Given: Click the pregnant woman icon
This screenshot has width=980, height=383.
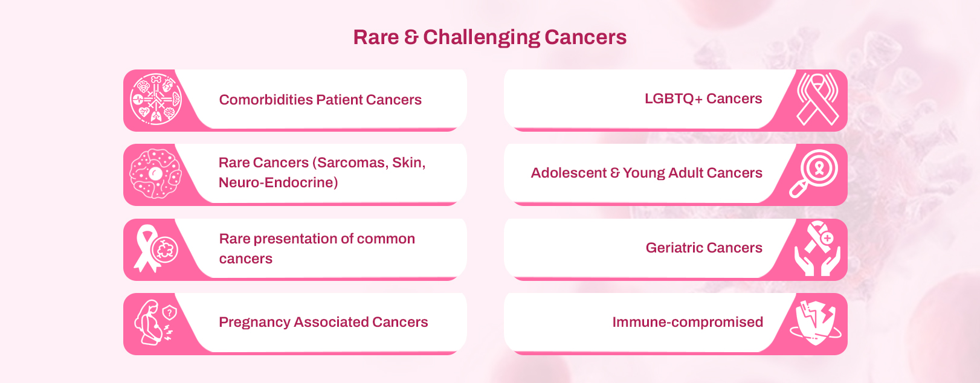Looking at the screenshot, I should pyautogui.click(x=155, y=323).
